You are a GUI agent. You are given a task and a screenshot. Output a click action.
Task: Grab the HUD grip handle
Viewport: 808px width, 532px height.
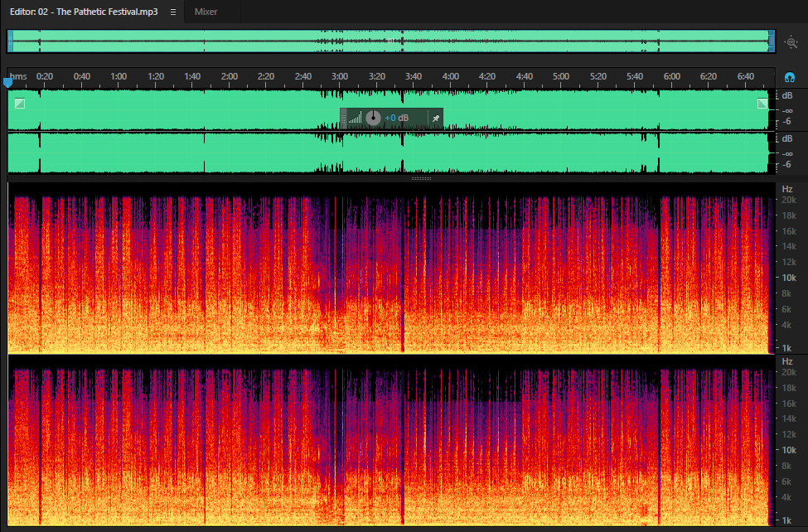click(x=344, y=118)
